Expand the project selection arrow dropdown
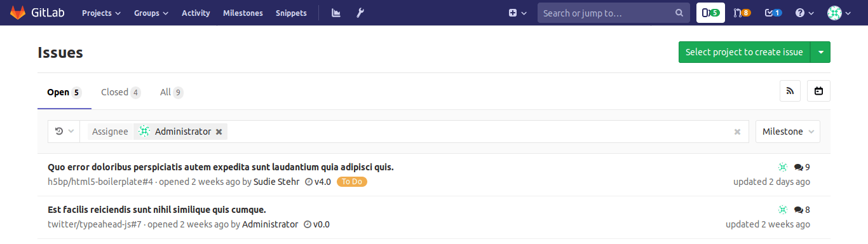 (820, 52)
